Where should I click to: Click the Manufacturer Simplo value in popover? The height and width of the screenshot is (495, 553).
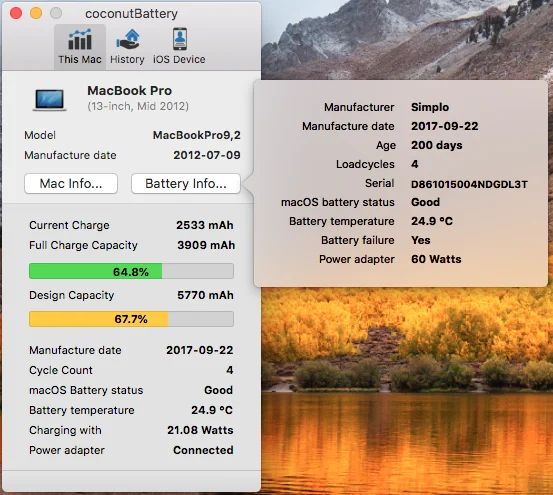(430, 107)
